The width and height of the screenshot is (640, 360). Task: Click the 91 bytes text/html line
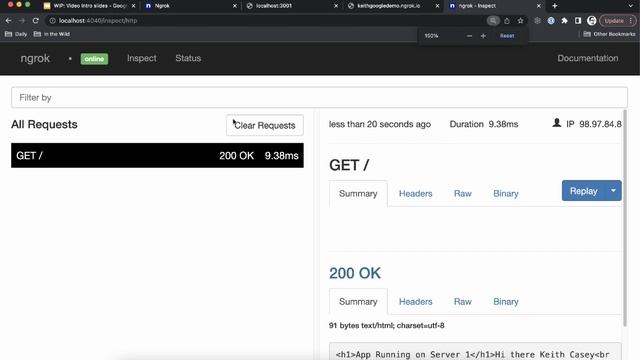click(387, 325)
